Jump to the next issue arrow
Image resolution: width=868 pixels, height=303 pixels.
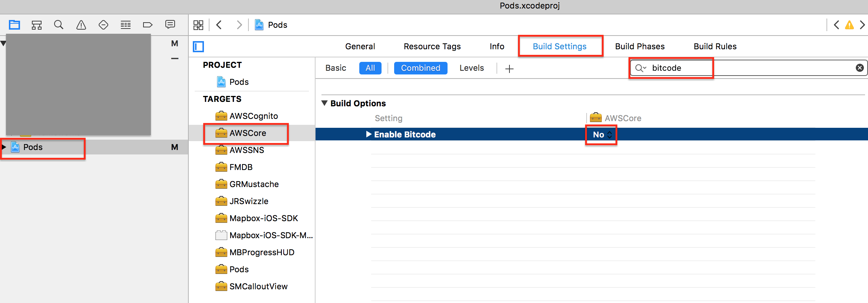tap(862, 25)
